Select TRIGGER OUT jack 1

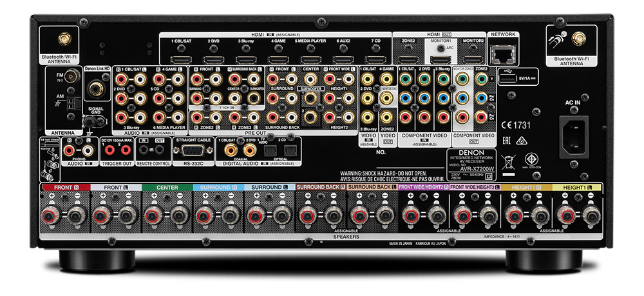click(109, 150)
